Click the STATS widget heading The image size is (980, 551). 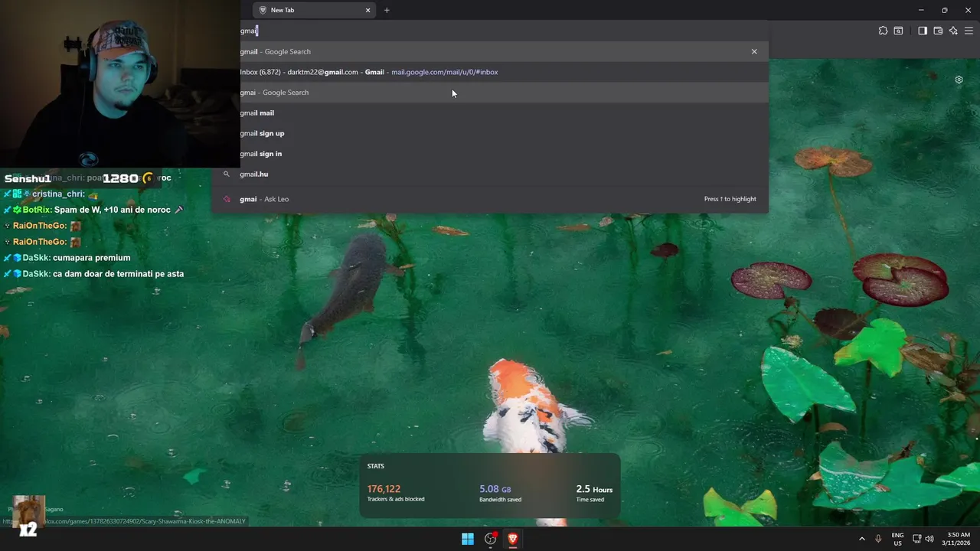(x=376, y=466)
